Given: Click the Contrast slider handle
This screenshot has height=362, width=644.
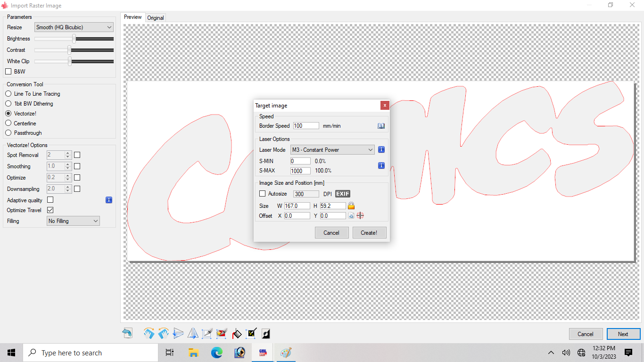Looking at the screenshot, I should tap(69, 50).
